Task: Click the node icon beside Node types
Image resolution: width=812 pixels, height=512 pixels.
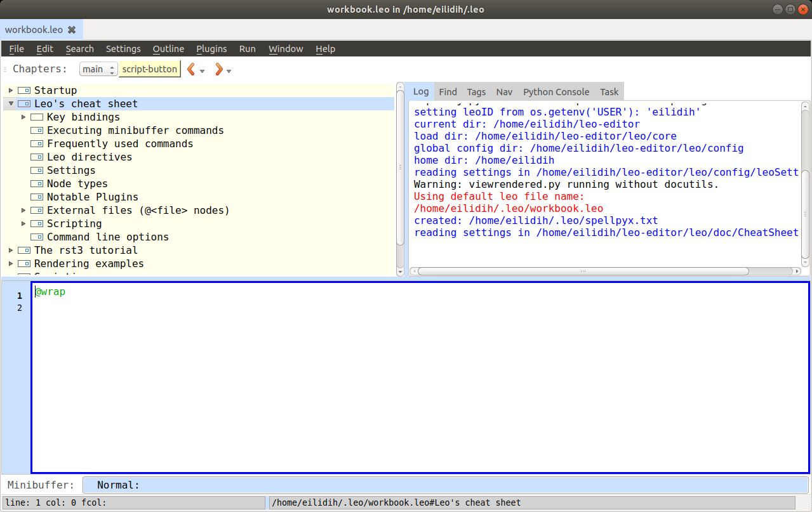Action: point(37,184)
